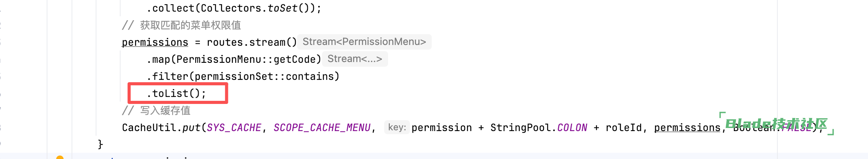Screen dimensions: 868x159
Task: Click the comment "获取匹配的菜单权限值"
Action: 190,25
